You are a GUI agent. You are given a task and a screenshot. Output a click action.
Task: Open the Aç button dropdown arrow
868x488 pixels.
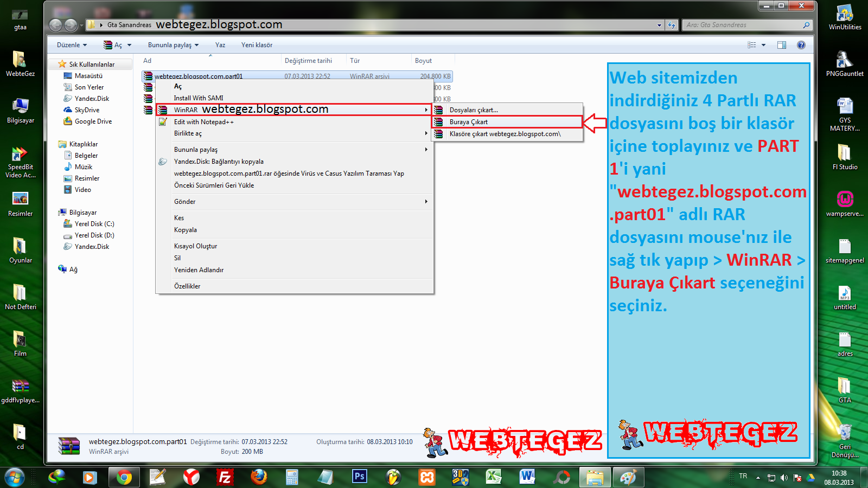pyautogui.click(x=130, y=45)
